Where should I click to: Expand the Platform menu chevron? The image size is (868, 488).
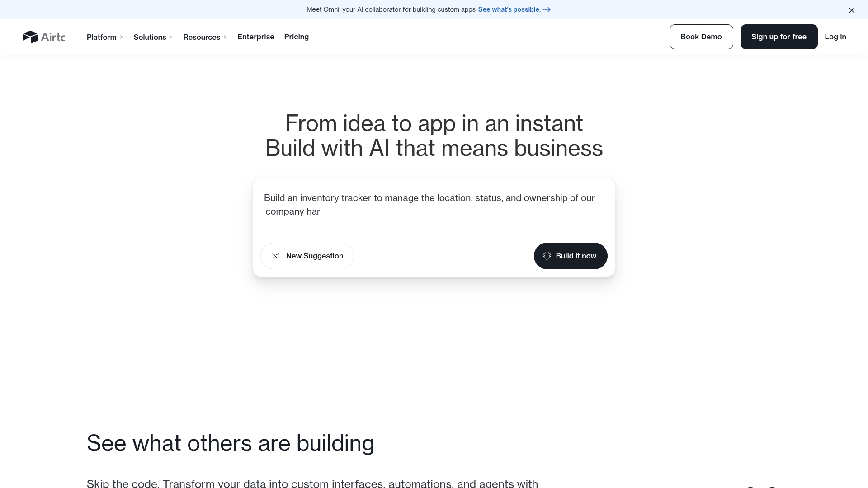[x=122, y=37]
